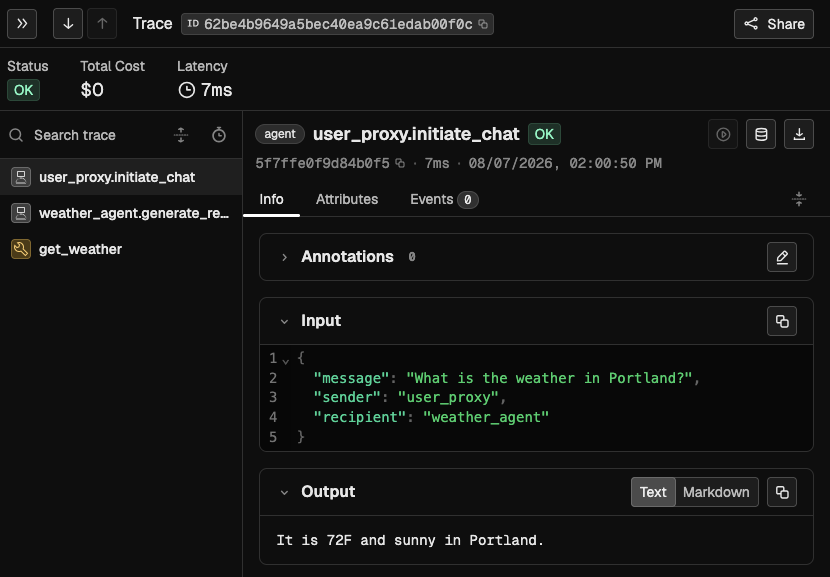Show Output as Text
The width and height of the screenshot is (830, 577).
[653, 492]
